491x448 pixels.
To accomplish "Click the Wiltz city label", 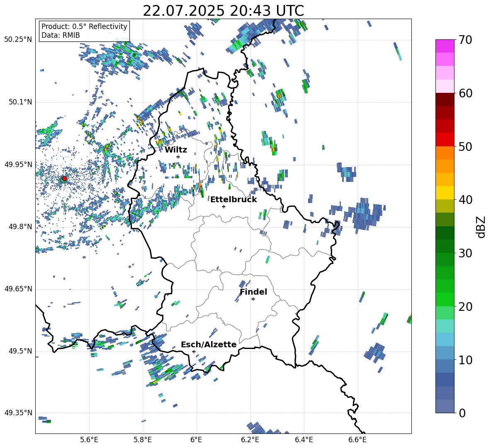I will click(176, 150).
